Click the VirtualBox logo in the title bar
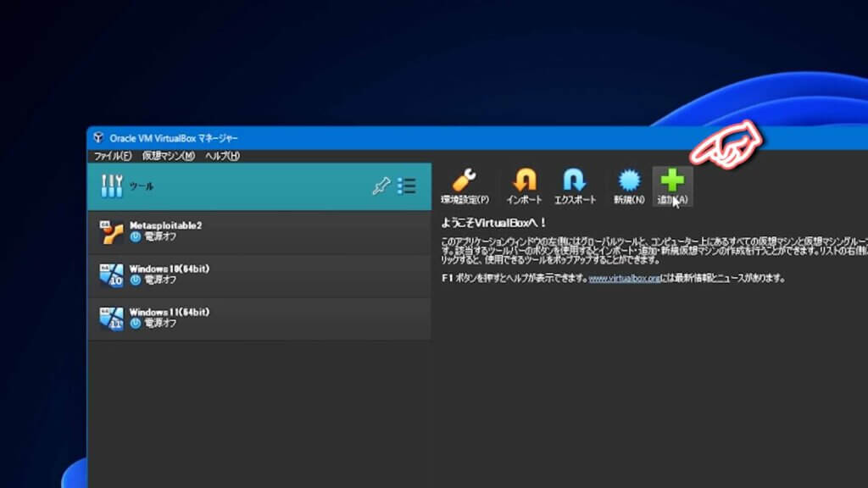Image resolution: width=868 pixels, height=488 pixels. [98, 137]
